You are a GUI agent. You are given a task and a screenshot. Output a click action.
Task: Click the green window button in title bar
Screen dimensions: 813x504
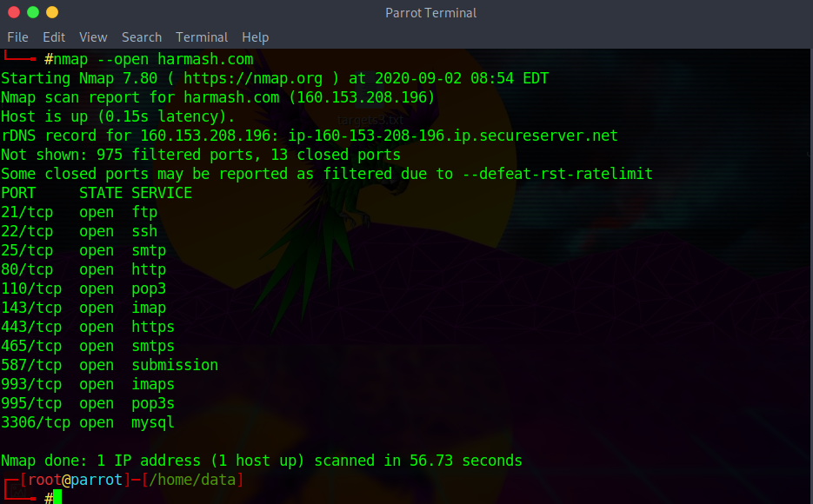pyautogui.click(x=33, y=12)
